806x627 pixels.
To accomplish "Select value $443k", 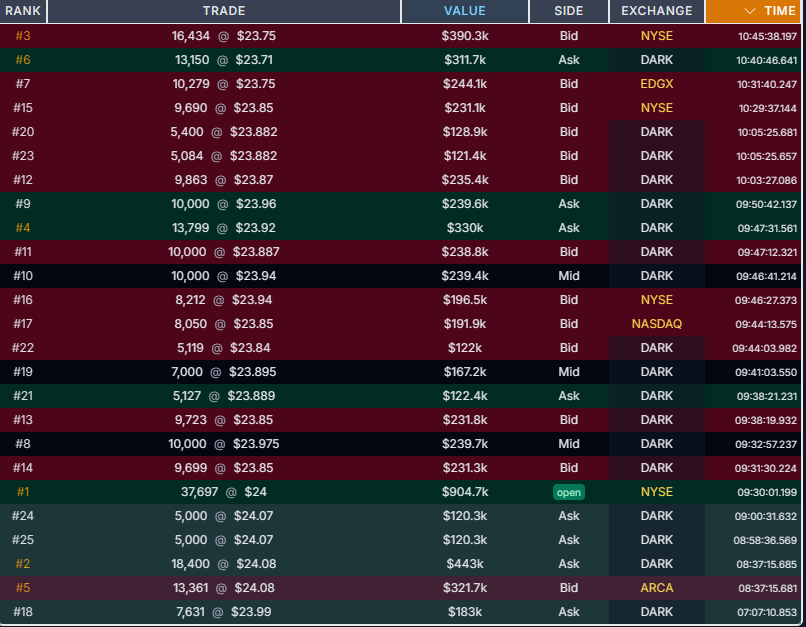I will click(465, 564).
